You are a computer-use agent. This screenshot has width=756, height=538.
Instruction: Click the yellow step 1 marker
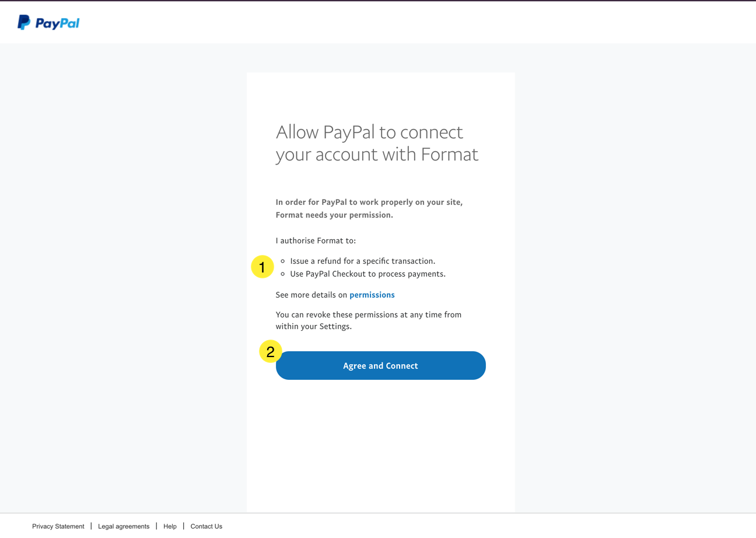click(262, 267)
